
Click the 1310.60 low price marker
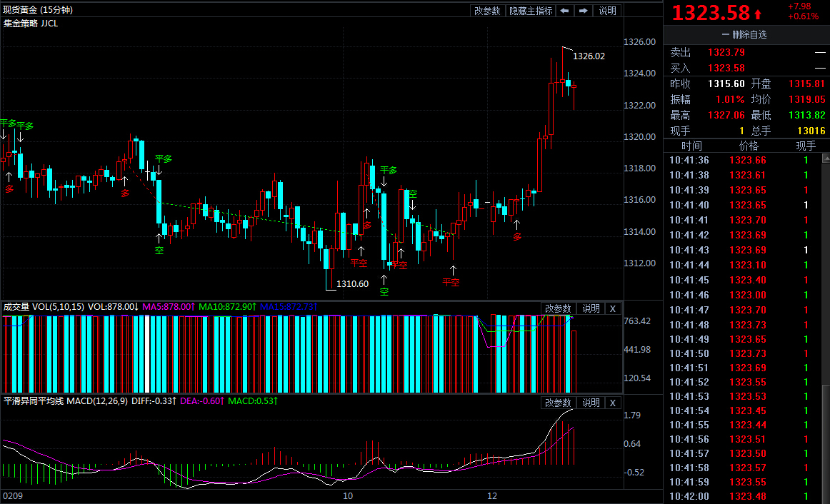coord(352,284)
